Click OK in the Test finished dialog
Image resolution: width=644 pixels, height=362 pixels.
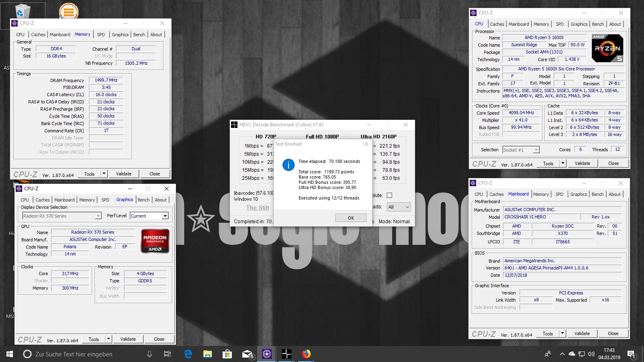point(351,218)
